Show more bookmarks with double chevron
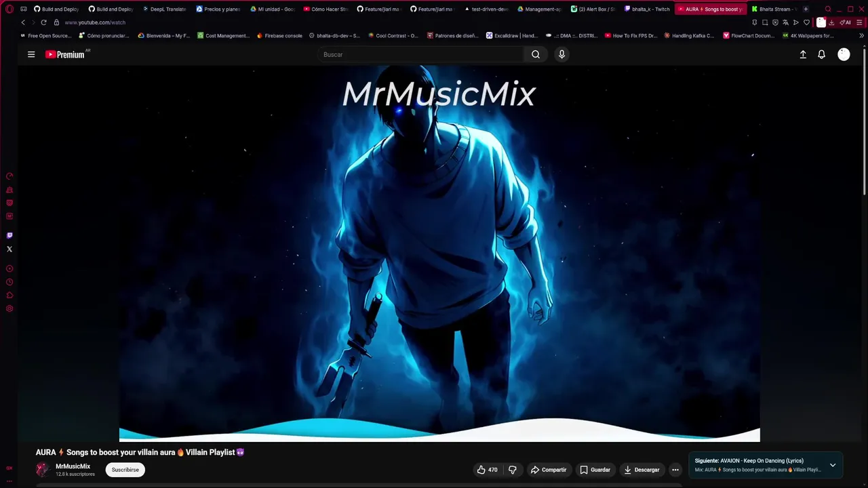 pos(862,35)
